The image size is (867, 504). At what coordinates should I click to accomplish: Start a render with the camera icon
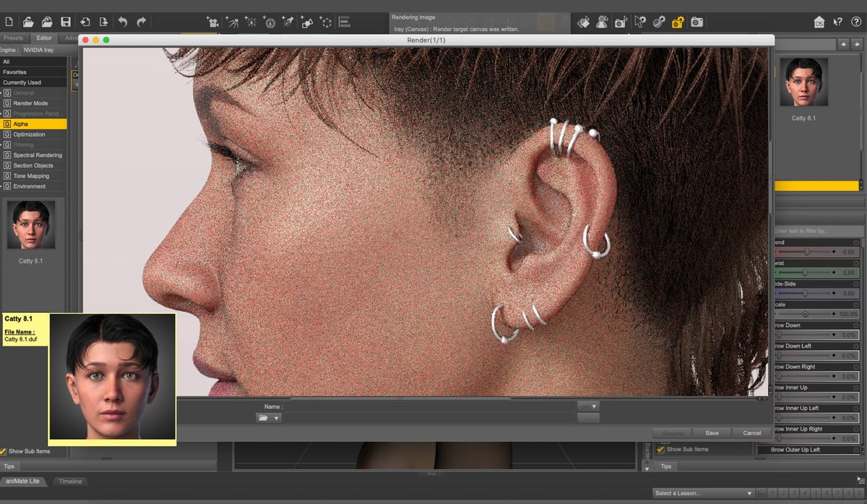coord(696,22)
